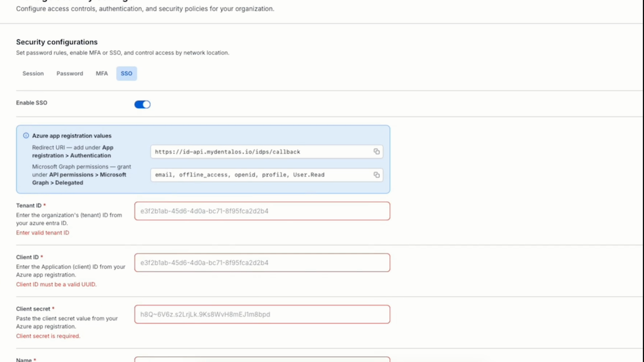Click the 'Enter valid tenant ID' error message
The width and height of the screenshot is (644, 362).
pyautogui.click(x=42, y=233)
